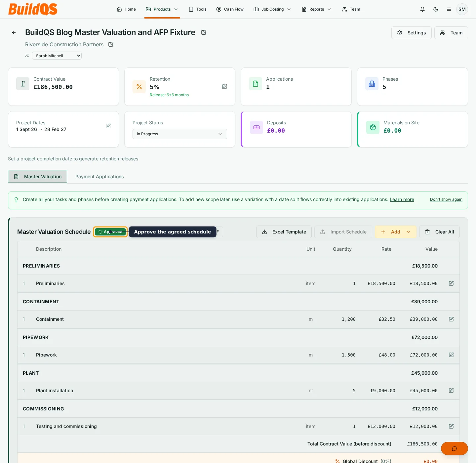Select the Master Valuation tab
Viewport: 476px width, 463px height.
[38, 177]
